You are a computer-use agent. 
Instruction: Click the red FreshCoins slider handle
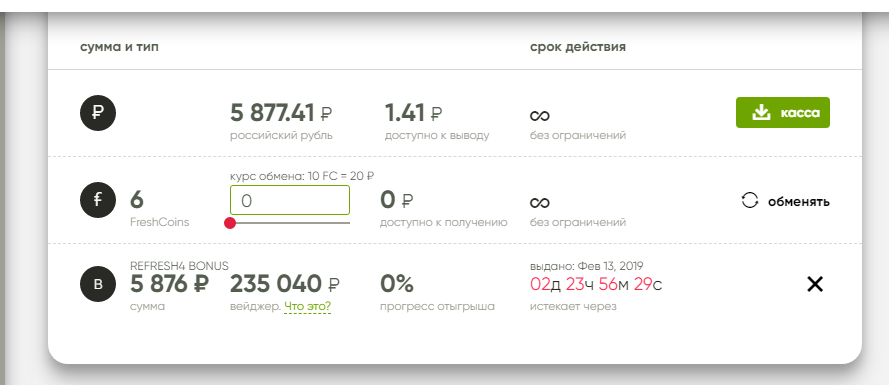click(230, 223)
